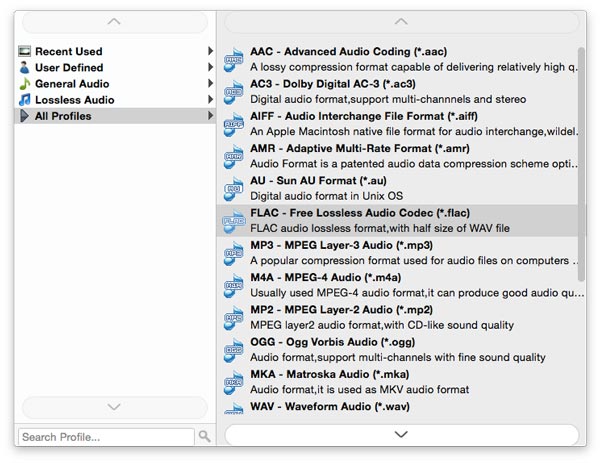Click the WAV format icon

coord(234,408)
